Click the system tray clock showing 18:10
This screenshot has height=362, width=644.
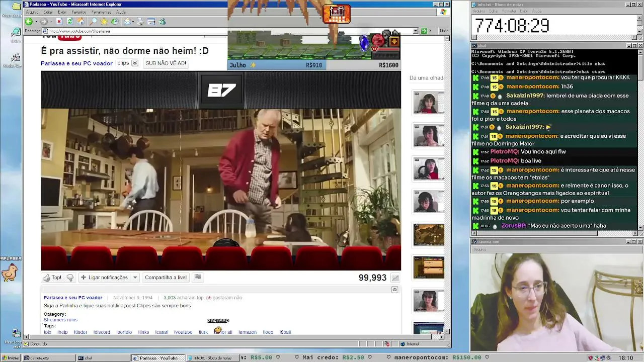625,358
